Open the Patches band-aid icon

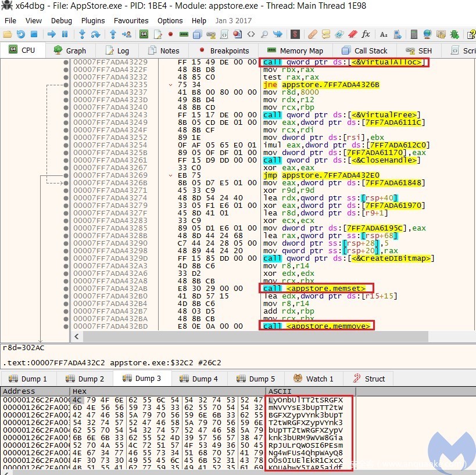tap(313, 34)
